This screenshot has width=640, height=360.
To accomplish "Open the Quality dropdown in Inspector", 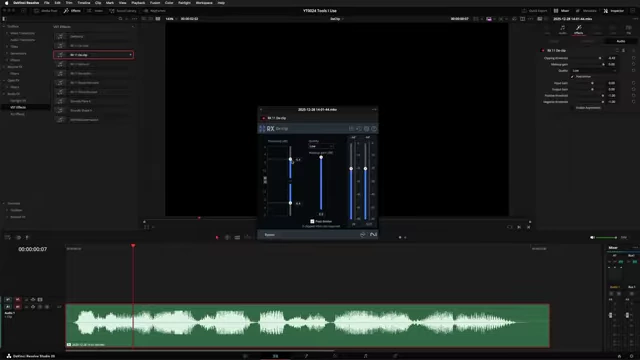I will 594,71.
